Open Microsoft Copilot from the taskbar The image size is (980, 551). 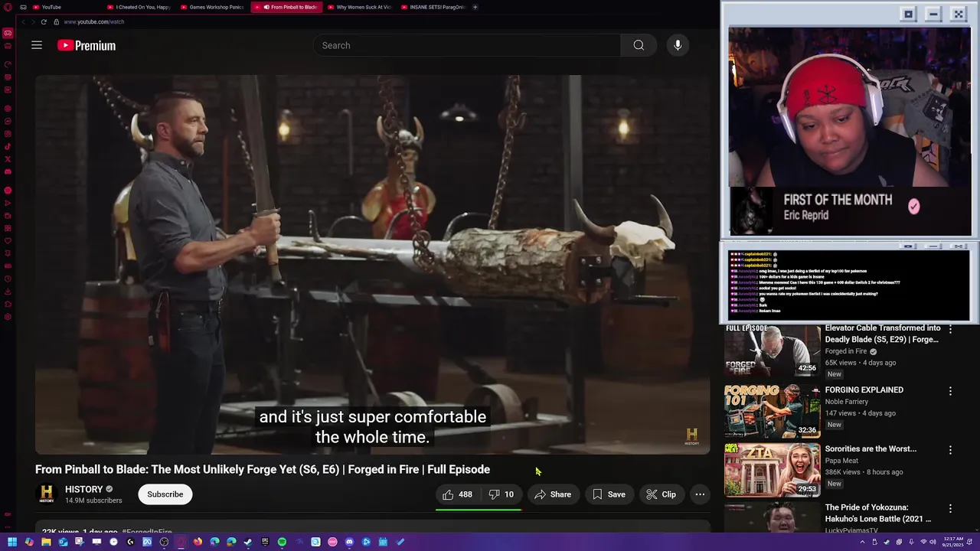coord(29,542)
